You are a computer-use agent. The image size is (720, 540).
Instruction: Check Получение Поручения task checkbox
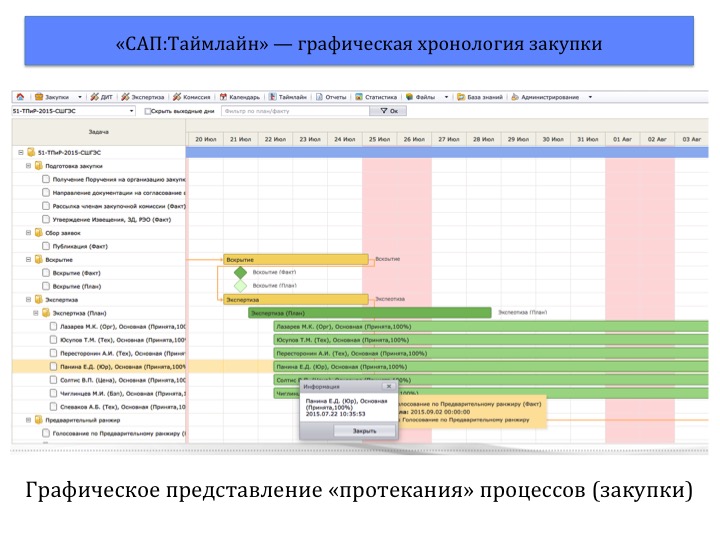click(46, 179)
